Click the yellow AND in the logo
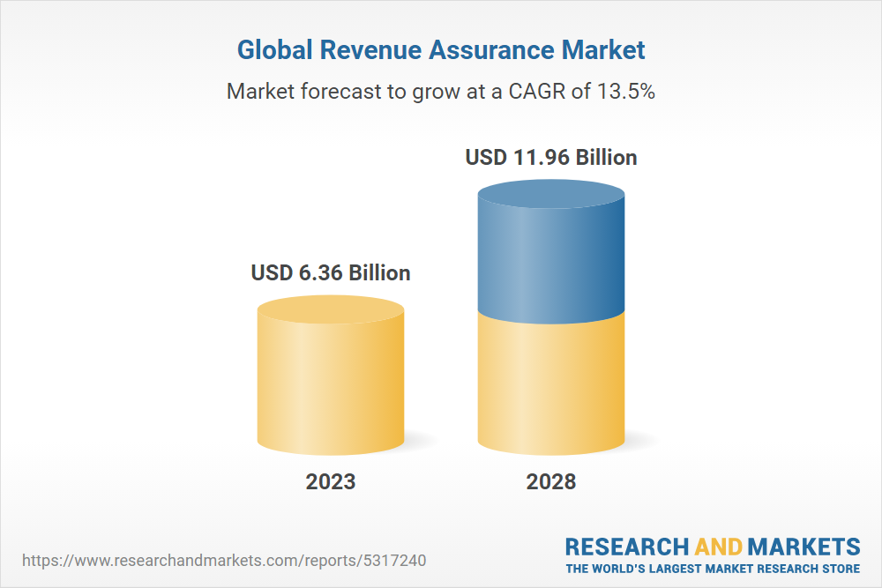 pos(719,546)
